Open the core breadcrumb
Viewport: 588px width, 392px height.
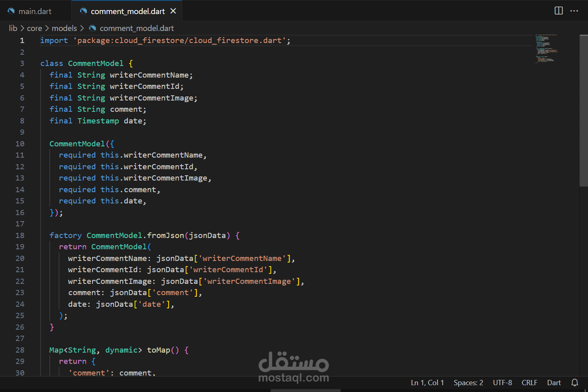[x=35, y=28]
